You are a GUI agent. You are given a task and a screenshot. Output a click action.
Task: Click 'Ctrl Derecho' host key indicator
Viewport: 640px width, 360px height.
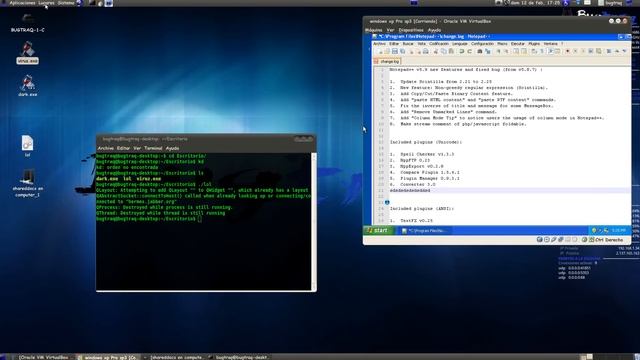pyautogui.click(x=609, y=240)
